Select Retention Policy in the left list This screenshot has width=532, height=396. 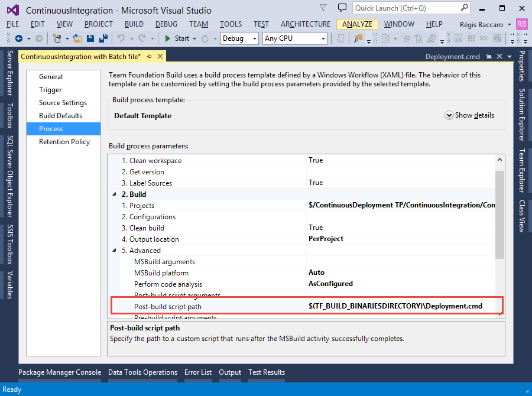64,142
